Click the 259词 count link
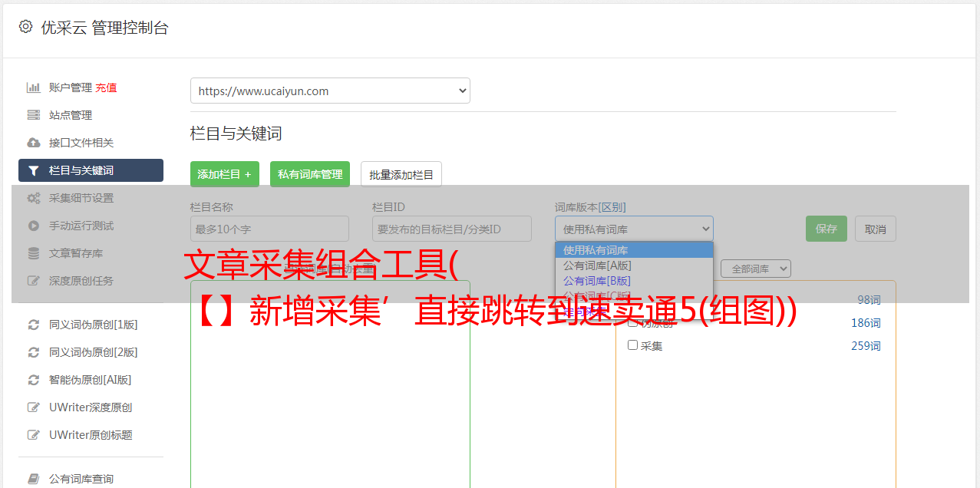Image resolution: width=980 pixels, height=488 pixels. (866, 345)
